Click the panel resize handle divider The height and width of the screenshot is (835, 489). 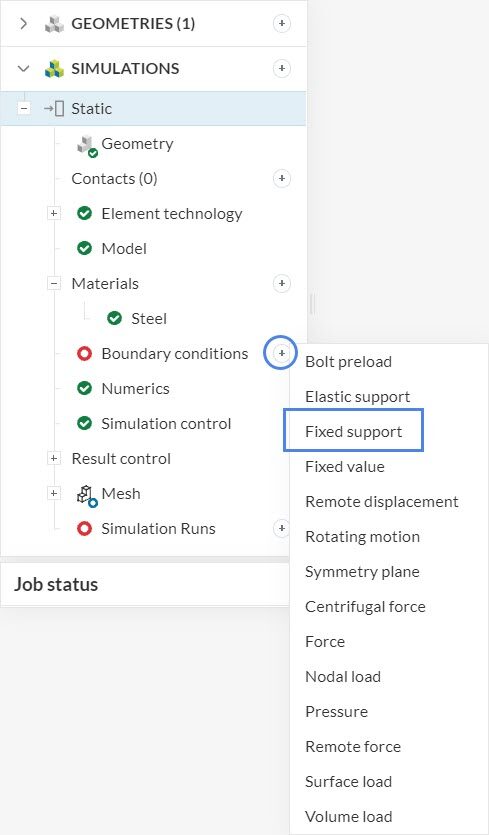pyautogui.click(x=312, y=304)
